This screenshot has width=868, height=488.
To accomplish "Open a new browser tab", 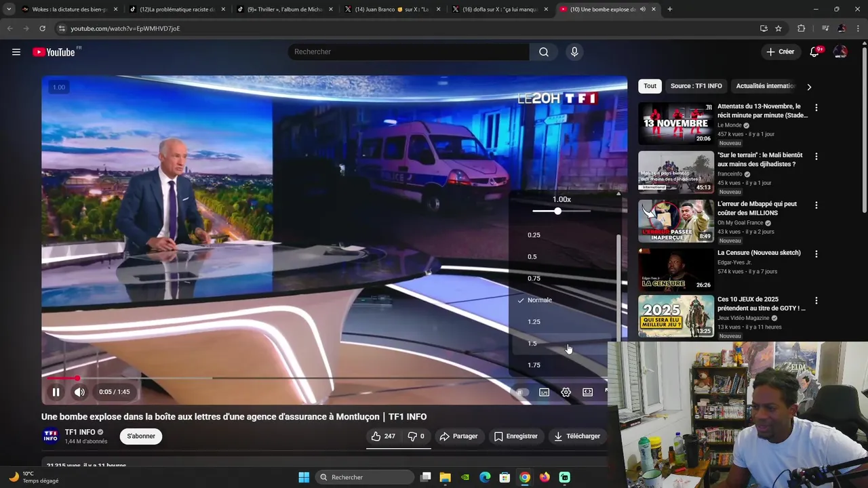I will (670, 9).
